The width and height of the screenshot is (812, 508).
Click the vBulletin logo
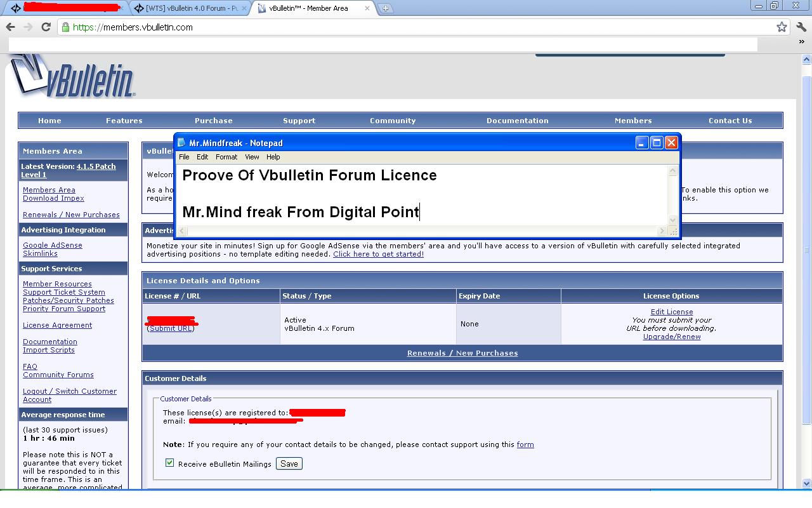pos(73,76)
